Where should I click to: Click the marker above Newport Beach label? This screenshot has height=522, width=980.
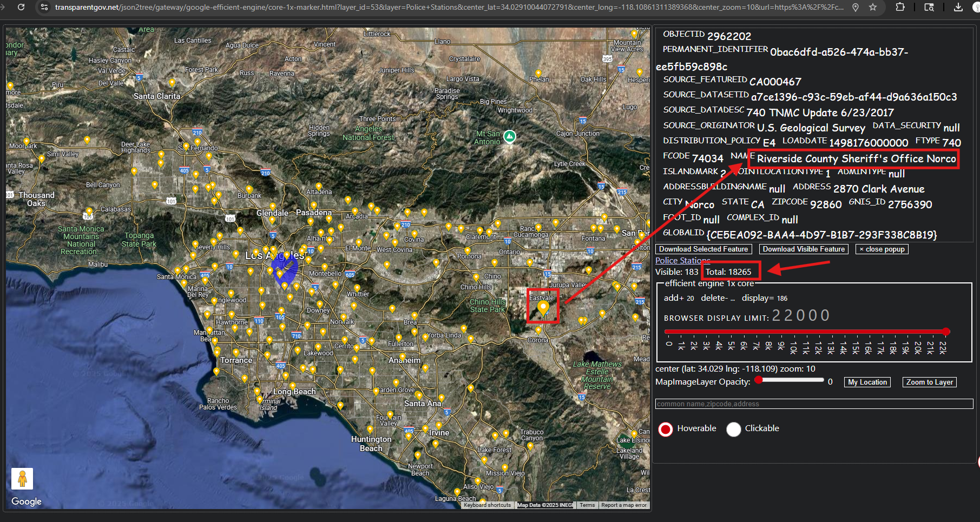[x=417, y=455]
